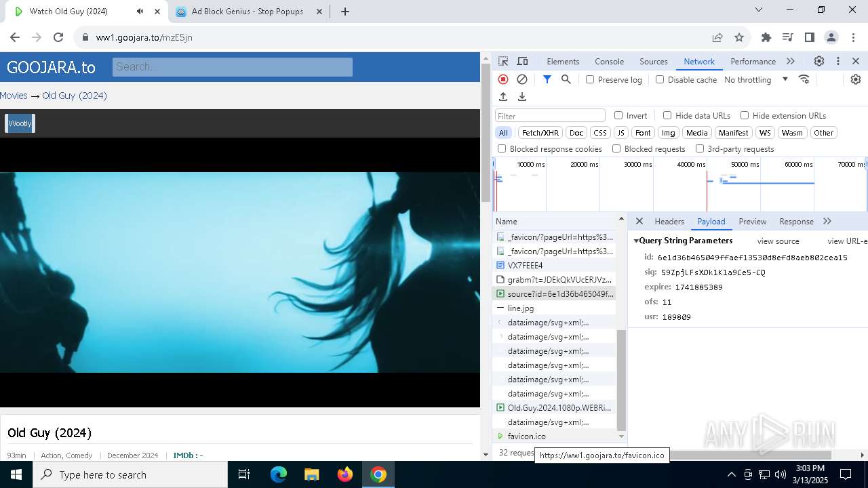Toggle the inspect element picker icon
868x488 pixels.
click(503, 61)
